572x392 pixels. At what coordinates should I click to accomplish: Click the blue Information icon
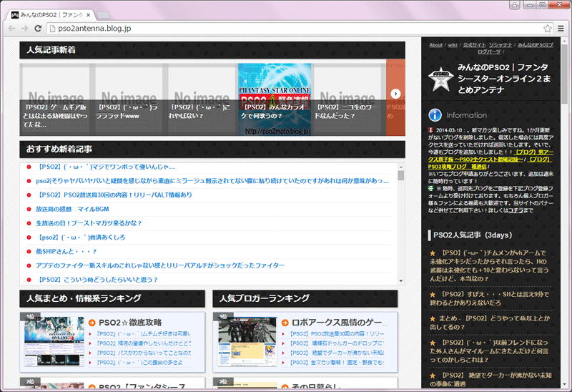pos(435,115)
